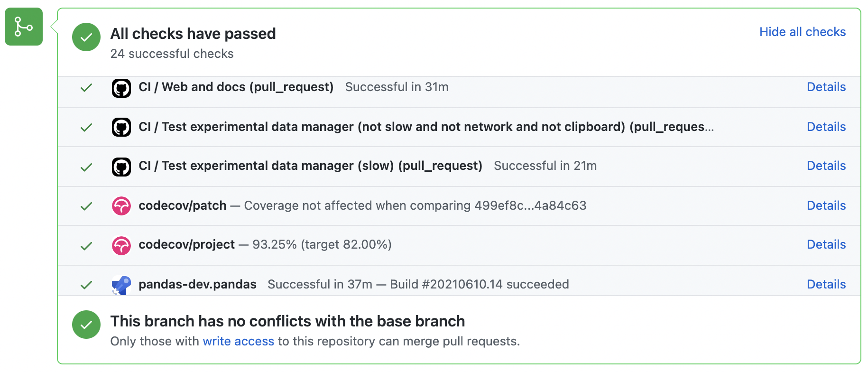Viewport: 868px width, 372px height.
Task: Open Details for codecov/patch
Action: point(826,205)
